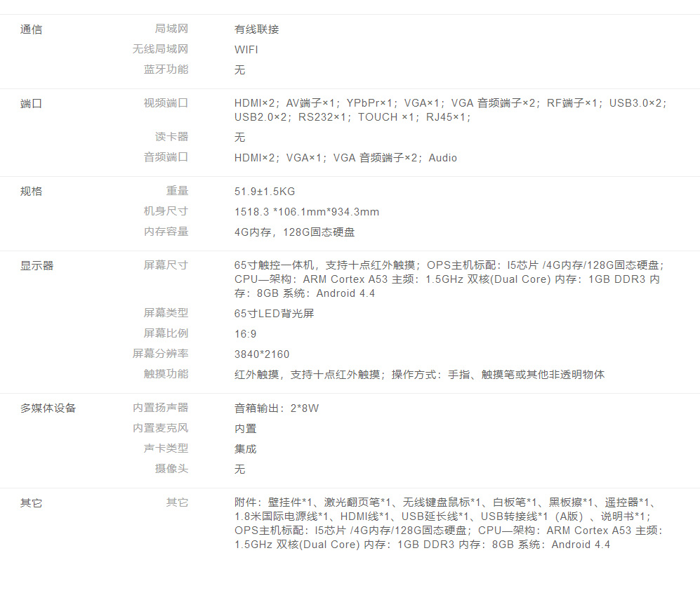The height and width of the screenshot is (593, 700).
Task: Click the 端口 section heading
Action: pyautogui.click(x=32, y=103)
